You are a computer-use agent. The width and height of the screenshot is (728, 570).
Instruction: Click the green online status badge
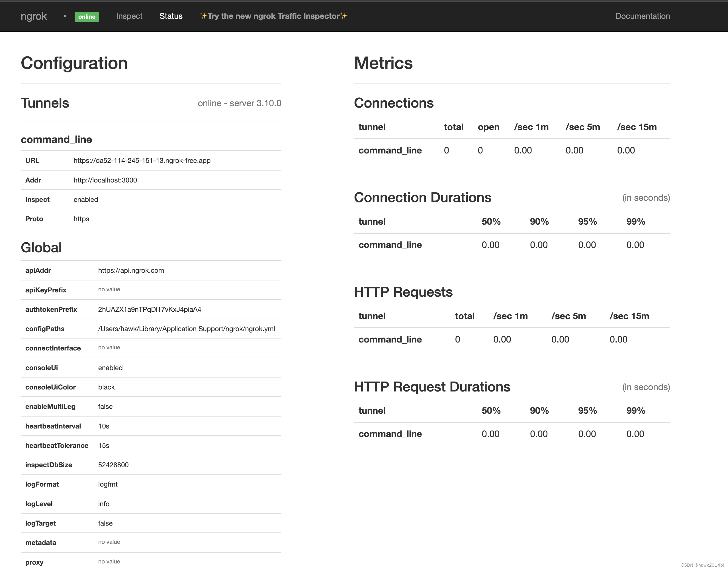click(87, 17)
